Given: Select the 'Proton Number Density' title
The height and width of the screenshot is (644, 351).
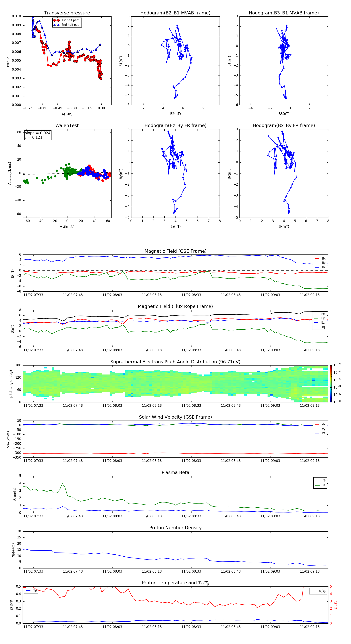Looking at the screenshot, I should [175, 528].
